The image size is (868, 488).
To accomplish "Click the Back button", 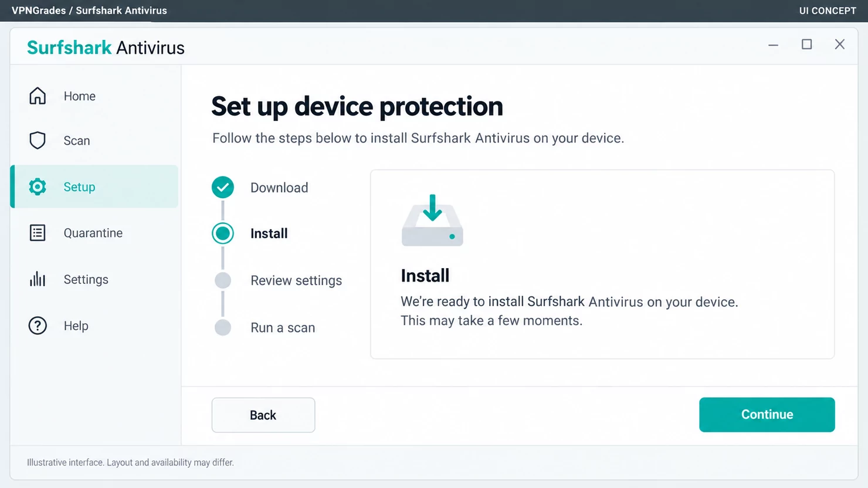I will [263, 415].
